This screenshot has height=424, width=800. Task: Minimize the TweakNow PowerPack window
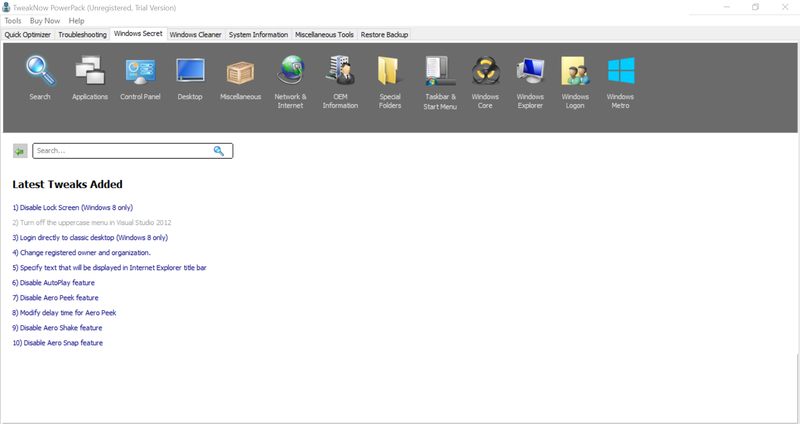727,7
